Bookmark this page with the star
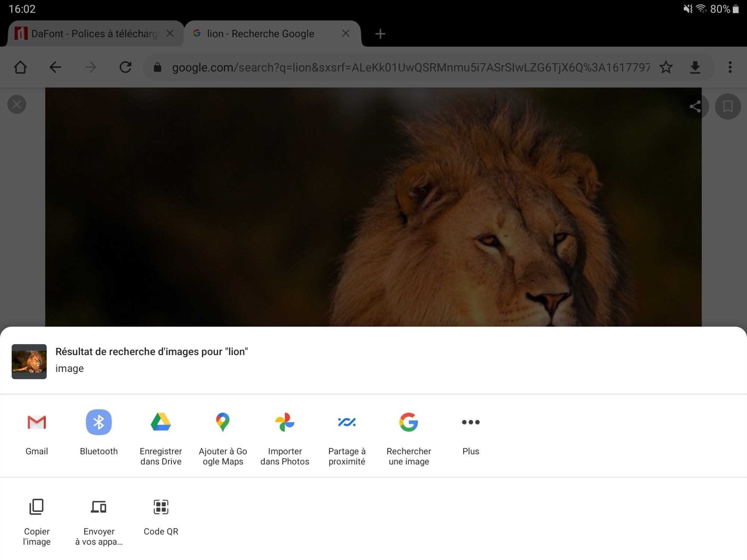The height and width of the screenshot is (560, 747). point(666,67)
